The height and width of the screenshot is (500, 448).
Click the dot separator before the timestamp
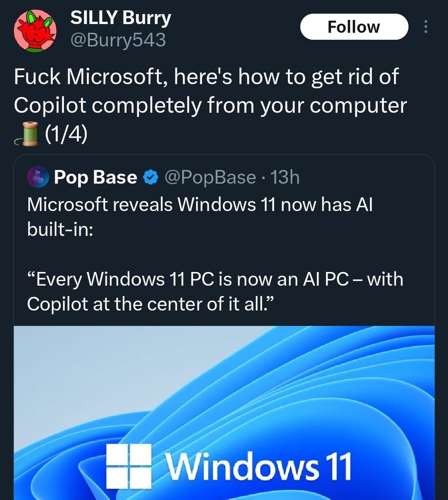(264, 178)
